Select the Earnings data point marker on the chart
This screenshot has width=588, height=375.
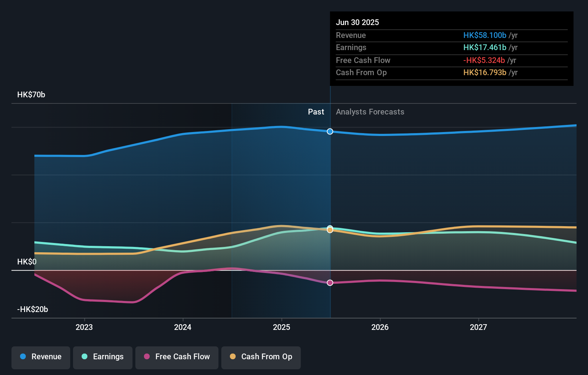click(x=330, y=228)
